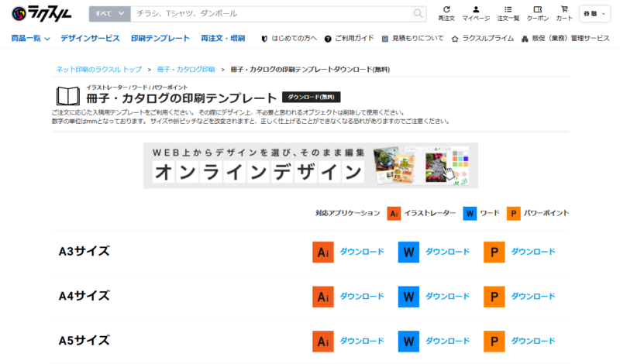Click the オンラインデザイン banner
The width and height of the screenshot is (620, 364).
pyautogui.click(x=310, y=165)
